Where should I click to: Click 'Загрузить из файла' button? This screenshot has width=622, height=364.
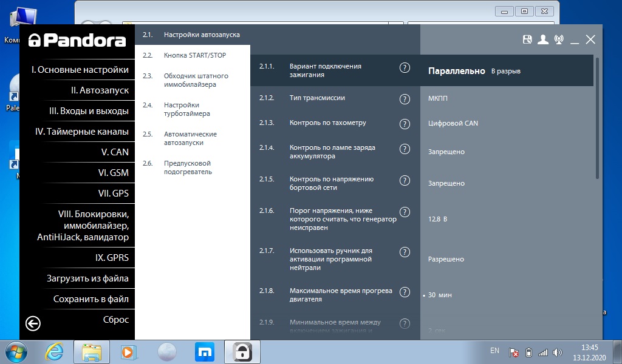pos(87,278)
